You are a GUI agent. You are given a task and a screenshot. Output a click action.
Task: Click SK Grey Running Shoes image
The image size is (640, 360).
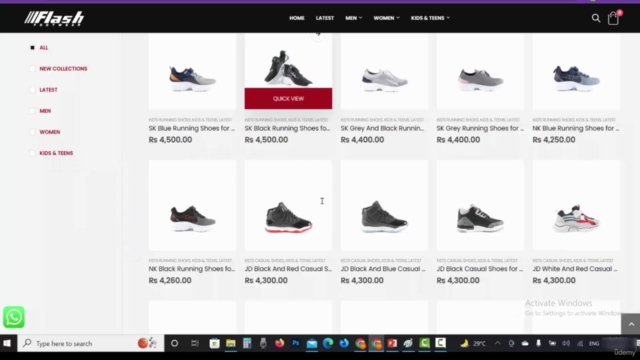coord(480,71)
